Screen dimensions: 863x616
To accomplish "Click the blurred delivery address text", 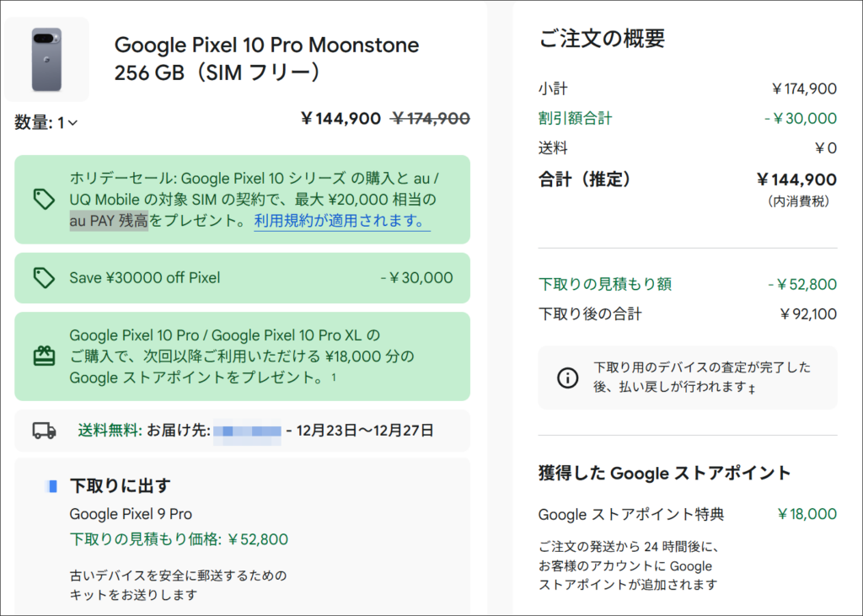I will pyautogui.click(x=247, y=431).
